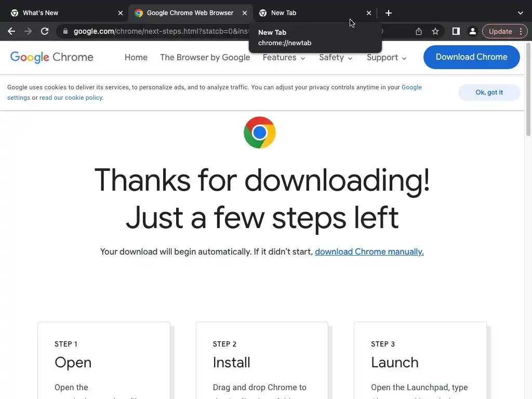Screen dimensions: 532x399
Task: Open the side panel icon
Action: 456,31
